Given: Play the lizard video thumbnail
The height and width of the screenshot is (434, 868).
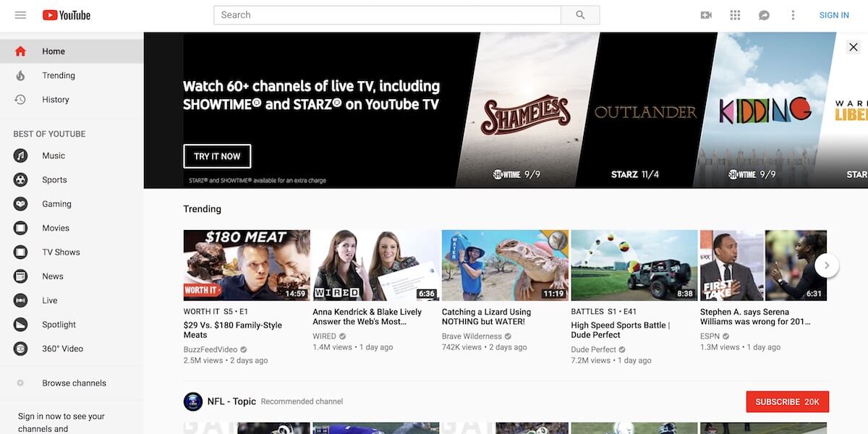Looking at the screenshot, I should pos(505,265).
